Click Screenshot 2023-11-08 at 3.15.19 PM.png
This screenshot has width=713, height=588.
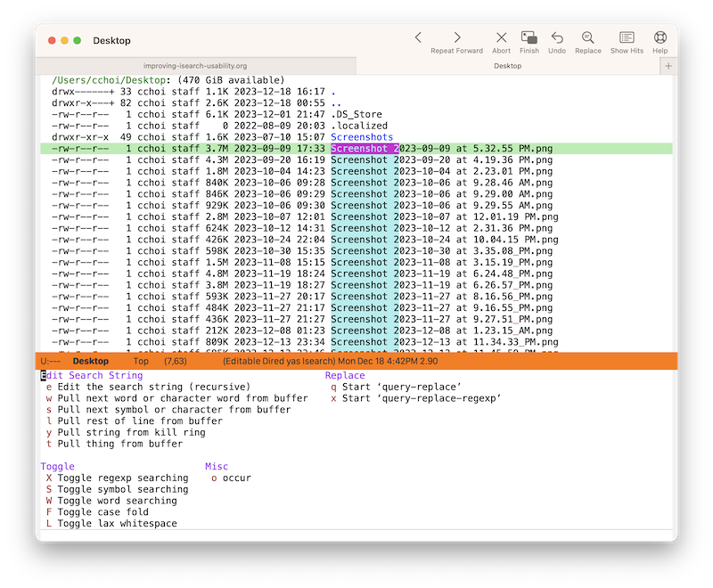(x=441, y=262)
